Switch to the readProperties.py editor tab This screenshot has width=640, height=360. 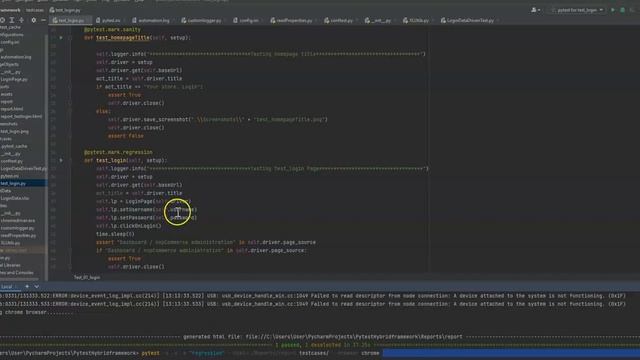[293, 20]
